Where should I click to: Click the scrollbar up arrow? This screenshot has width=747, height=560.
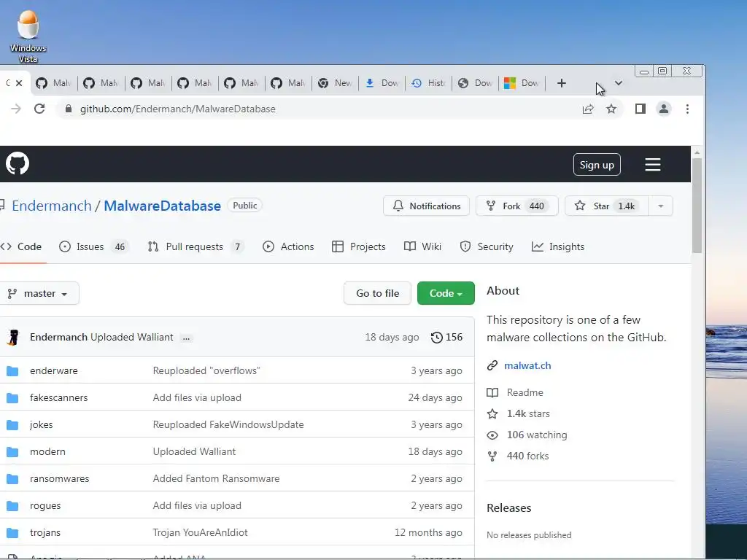point(697,153)
